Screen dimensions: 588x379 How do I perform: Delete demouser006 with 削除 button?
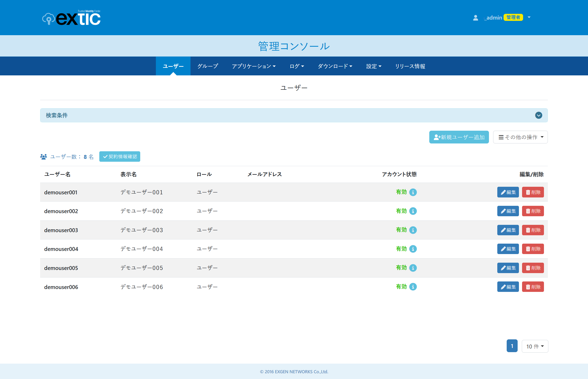click(533, 287)
